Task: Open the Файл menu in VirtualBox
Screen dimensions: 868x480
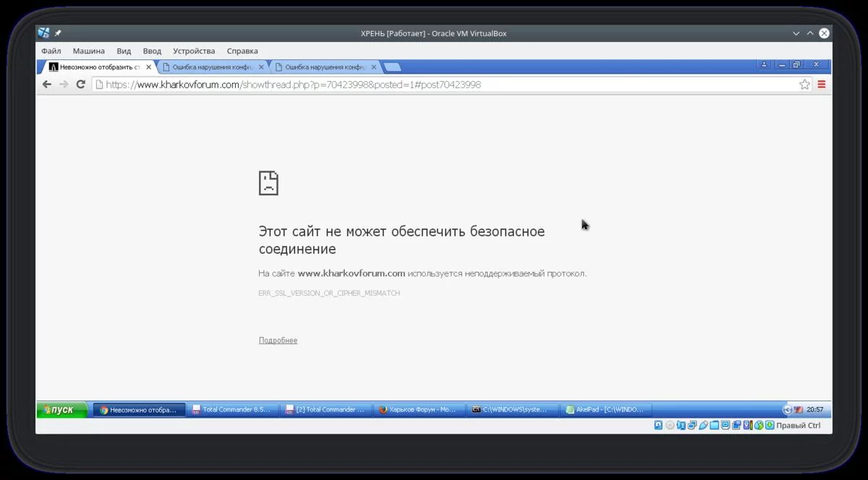Action: pos(51,51)
